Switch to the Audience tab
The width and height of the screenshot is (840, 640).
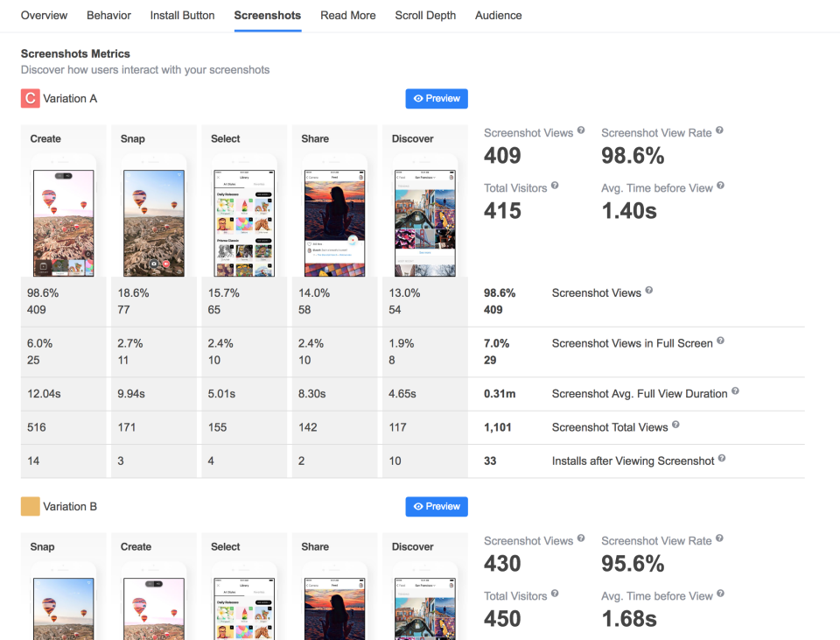click(498, 15)
